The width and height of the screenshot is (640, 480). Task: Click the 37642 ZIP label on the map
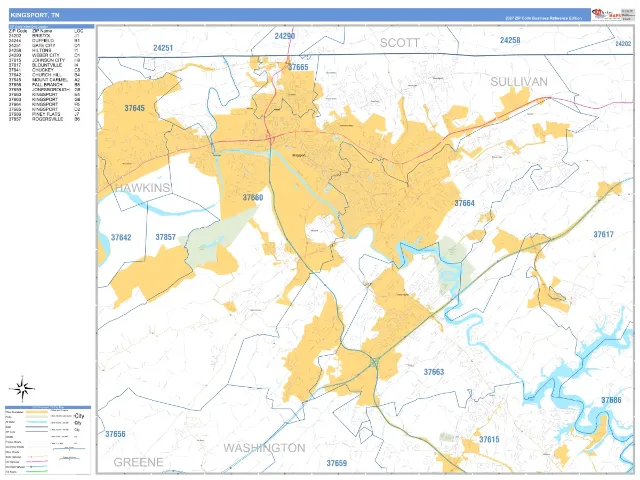(121, 238)
